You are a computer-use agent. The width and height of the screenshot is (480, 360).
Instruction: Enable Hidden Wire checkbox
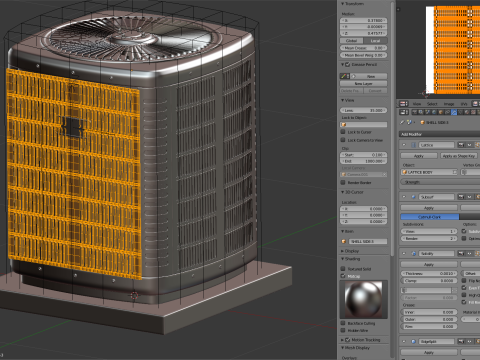343,330
